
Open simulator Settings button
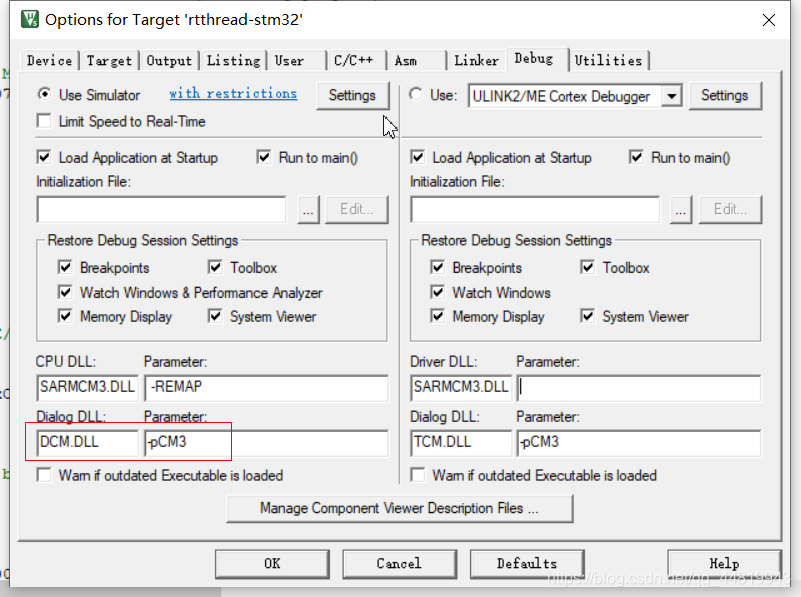352,95
